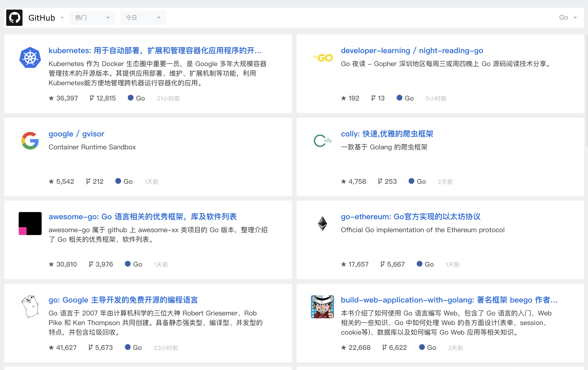
Task: Click the beego author cartoon avatar
Action: pos(322,307)
